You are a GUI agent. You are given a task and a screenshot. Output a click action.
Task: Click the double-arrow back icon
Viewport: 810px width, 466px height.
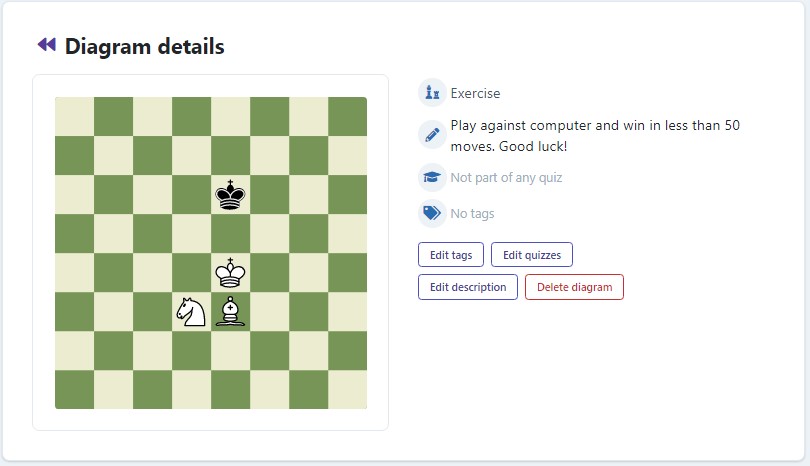pyautogui.click(x=46, y=45)
